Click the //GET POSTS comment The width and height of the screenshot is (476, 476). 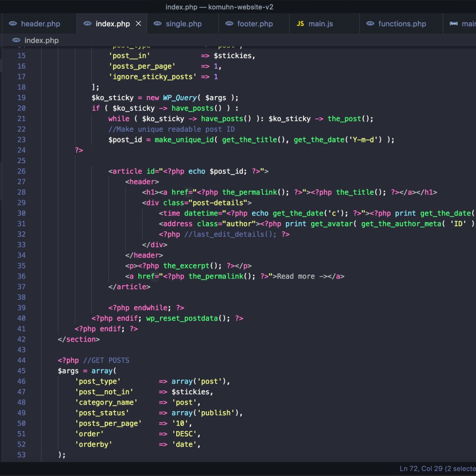106,361
